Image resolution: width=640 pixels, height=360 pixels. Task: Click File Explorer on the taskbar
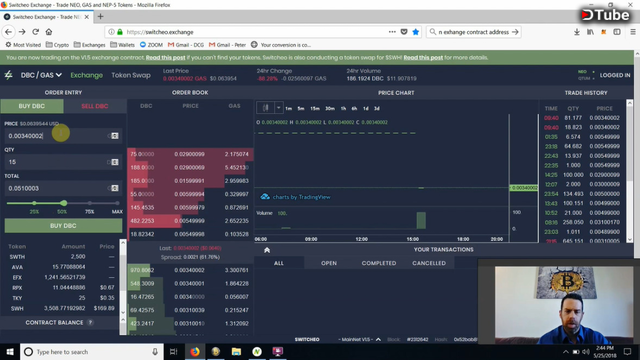[236, 352]
